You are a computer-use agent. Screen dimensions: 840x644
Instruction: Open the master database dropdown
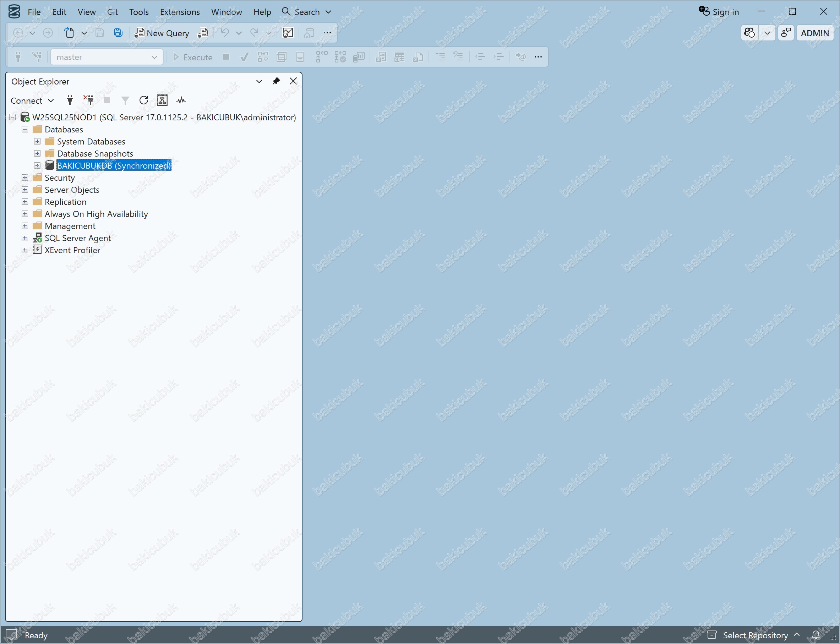pyautogui.click(x=107, y=57)
